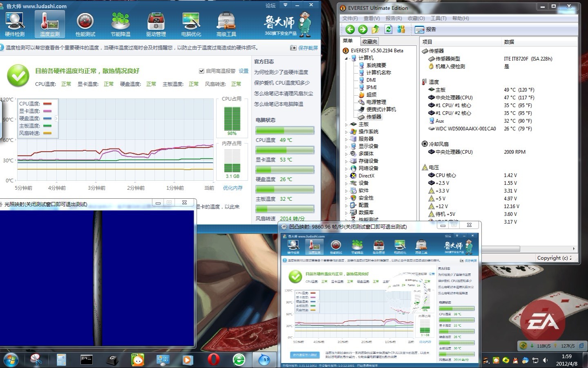Click the 显卡温度 53℃ progress bar
The image size is (588, 368).
tap(285, 150)
